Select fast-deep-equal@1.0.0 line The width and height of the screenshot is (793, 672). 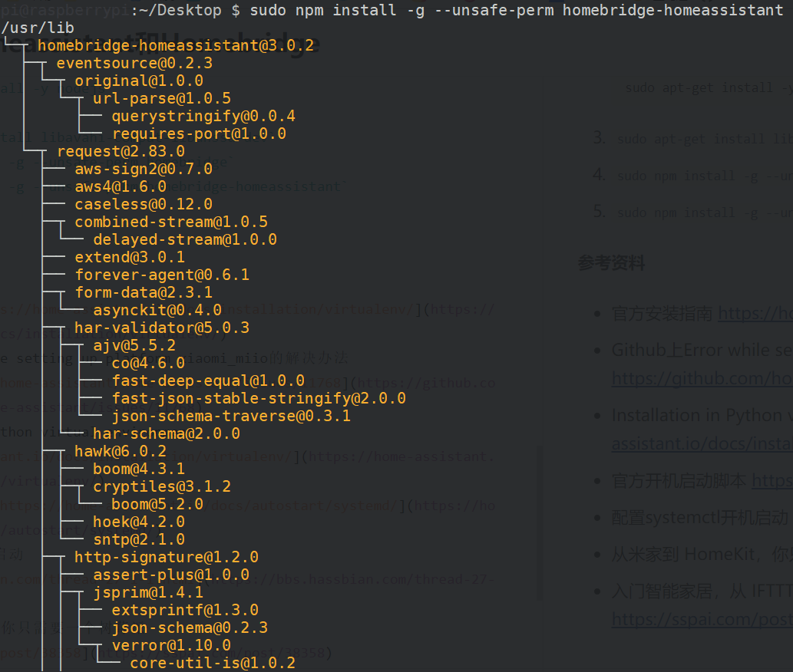coord(208,380)
